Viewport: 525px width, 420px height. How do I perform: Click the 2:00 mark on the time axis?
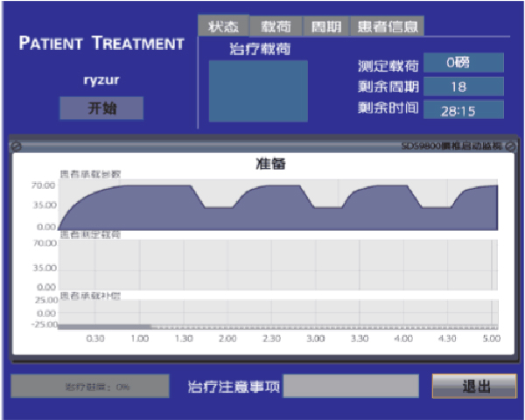227,338
